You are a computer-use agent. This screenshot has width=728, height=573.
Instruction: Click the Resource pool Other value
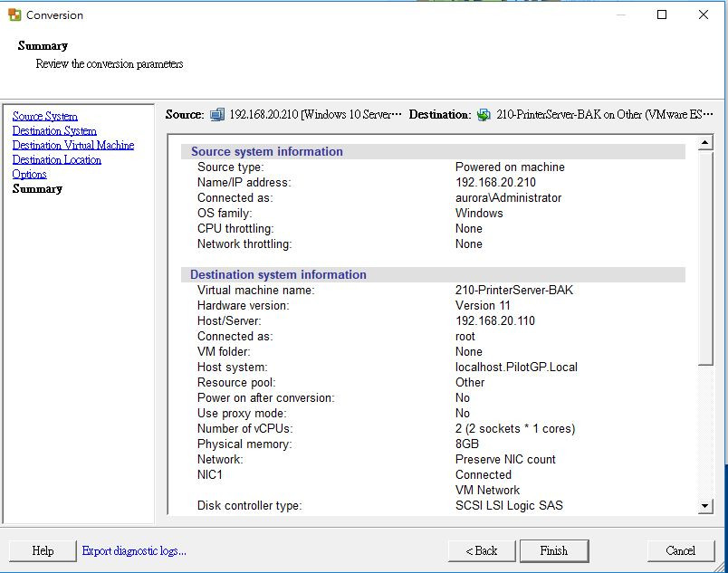coord(470,382)
